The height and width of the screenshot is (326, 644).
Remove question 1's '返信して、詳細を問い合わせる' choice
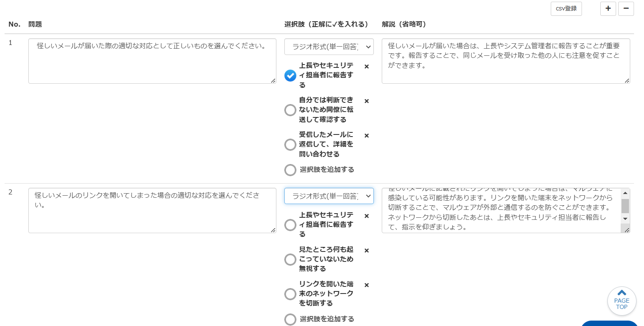click(x=366, y=135)
